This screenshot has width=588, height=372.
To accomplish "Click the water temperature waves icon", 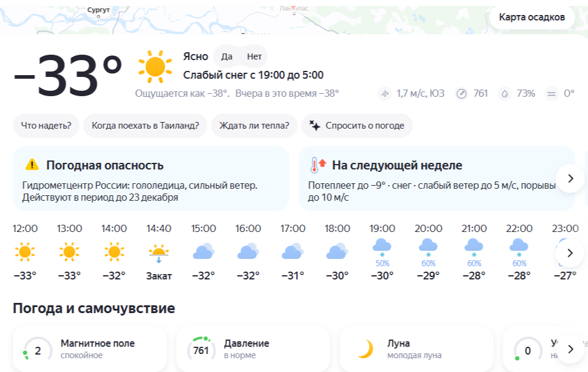I will pyautogui.click(x=551, y=94).
